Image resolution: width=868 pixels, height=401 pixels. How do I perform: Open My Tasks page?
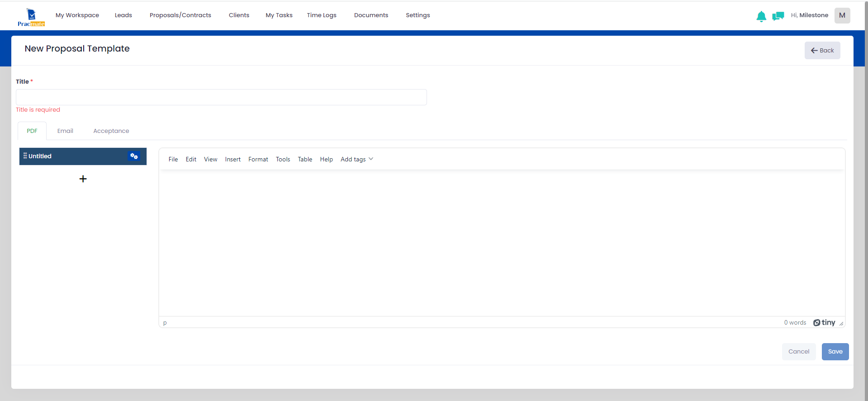(279, 15)
